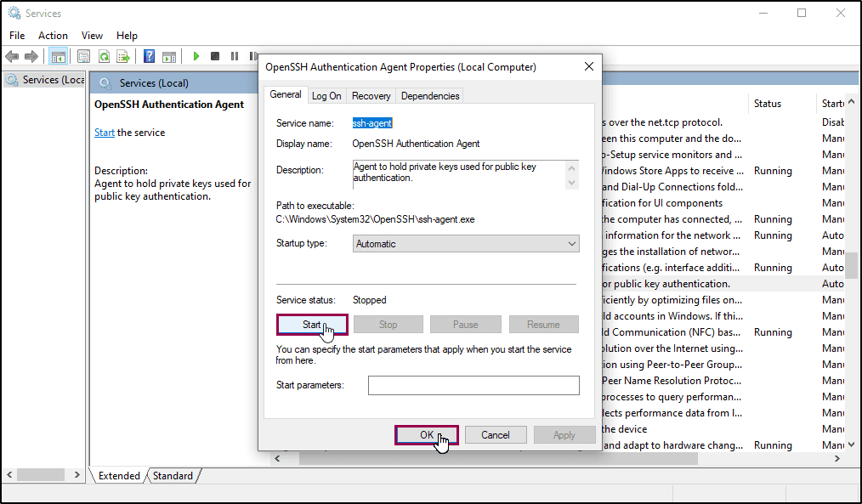The width and height of the screenshot is (862, 504).
Task: Switch to the General tab
Action: click(286, 94)
